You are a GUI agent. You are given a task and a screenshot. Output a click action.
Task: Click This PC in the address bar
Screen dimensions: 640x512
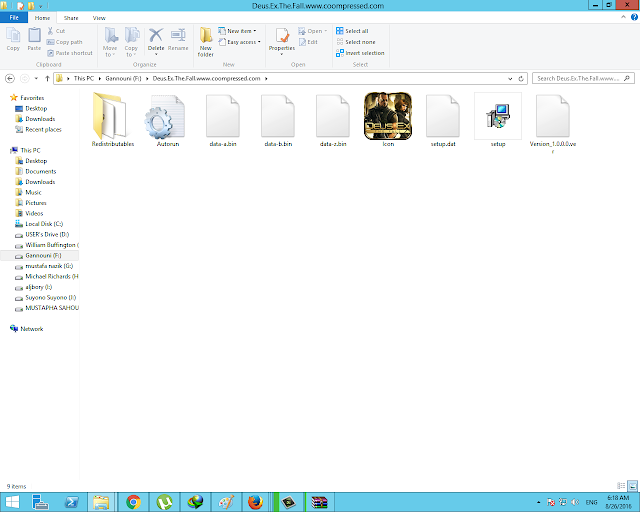pos(84,78)
